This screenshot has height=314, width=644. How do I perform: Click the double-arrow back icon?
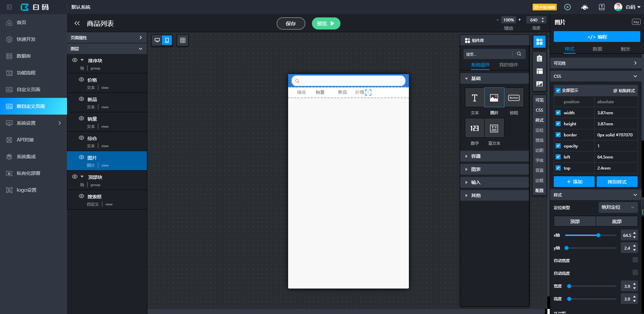coord(77,23)
